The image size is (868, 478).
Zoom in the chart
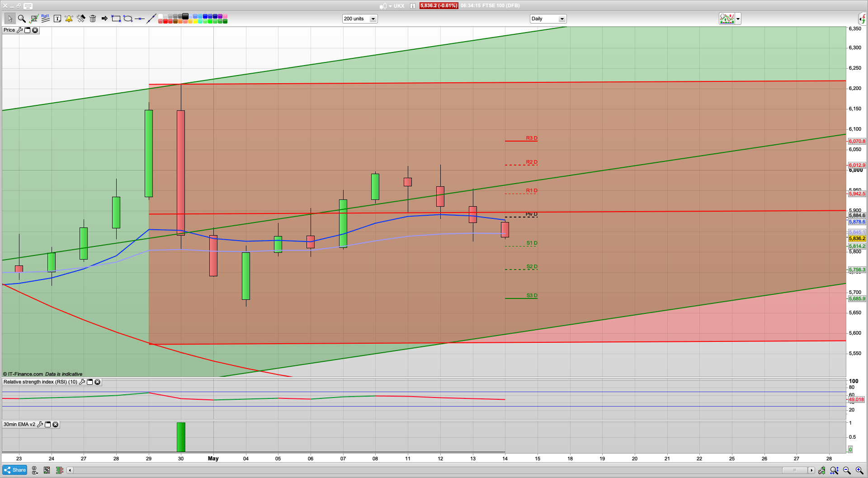tap(859, 470)
